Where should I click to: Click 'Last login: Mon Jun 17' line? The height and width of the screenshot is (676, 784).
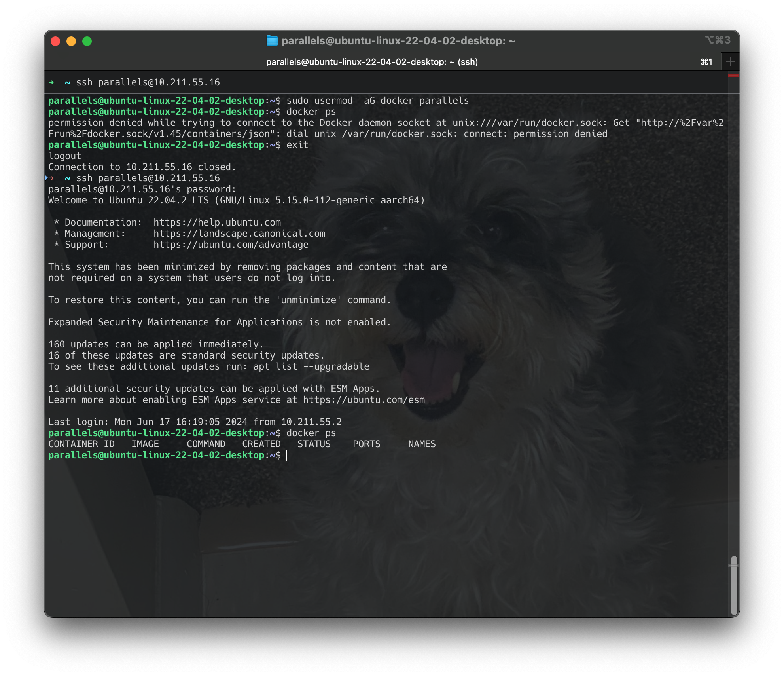[195, 422]
